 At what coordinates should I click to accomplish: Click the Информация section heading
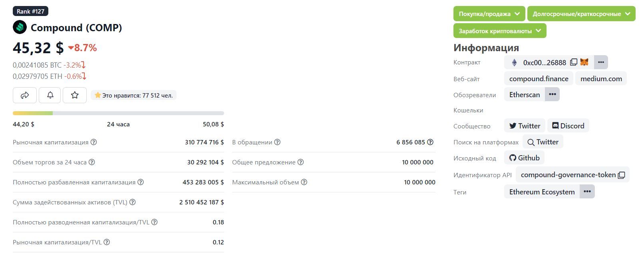click(x=486, y=48)
